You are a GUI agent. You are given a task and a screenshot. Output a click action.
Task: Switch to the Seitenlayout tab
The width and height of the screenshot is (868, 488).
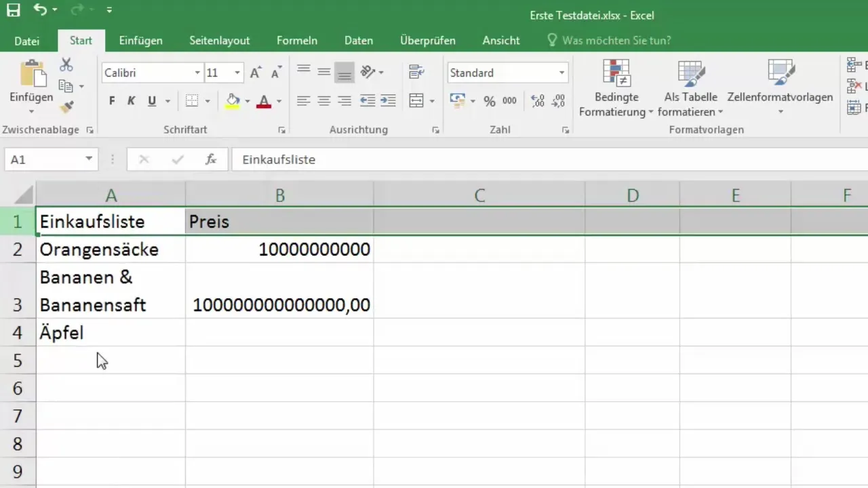pos(220,41)
